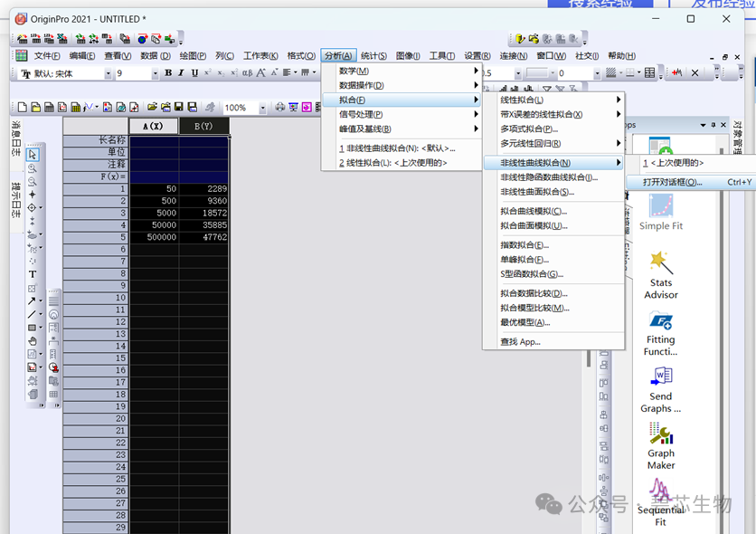
Task: Apply underline formatting with U
Action: pos(194,72)
